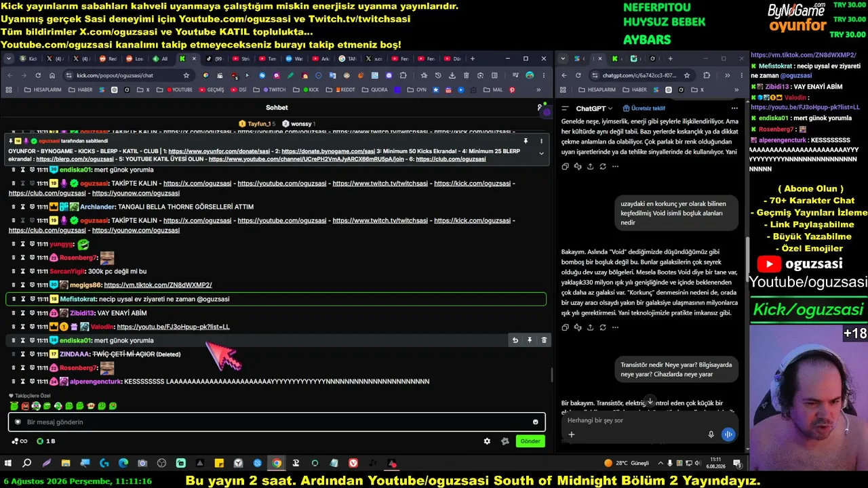Open GEÇMİŞ bookmark folder
This screenshot has height=488, width=868.
211,89
